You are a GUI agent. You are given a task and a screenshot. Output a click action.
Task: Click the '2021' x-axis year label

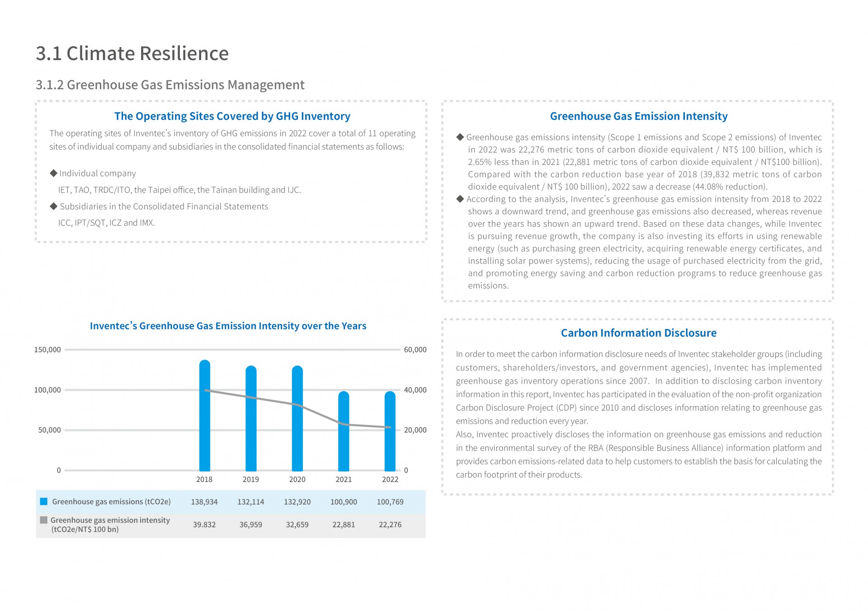click(x=344, y=479)
